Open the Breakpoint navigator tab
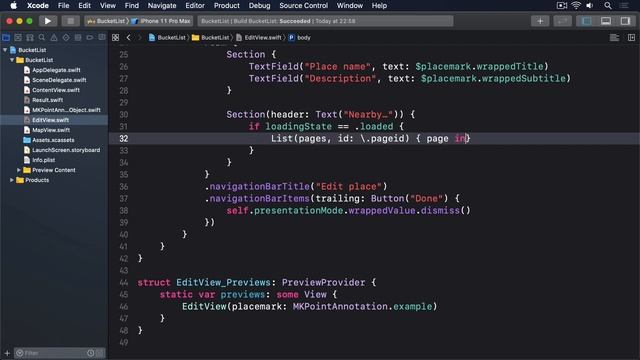 coord(90,38)
